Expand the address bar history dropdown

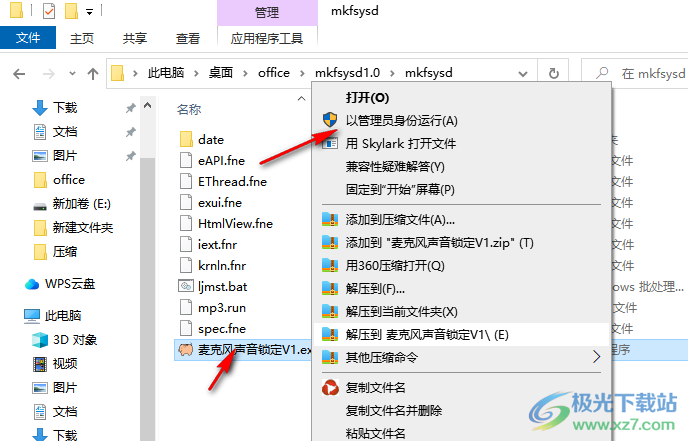[523, 74]
